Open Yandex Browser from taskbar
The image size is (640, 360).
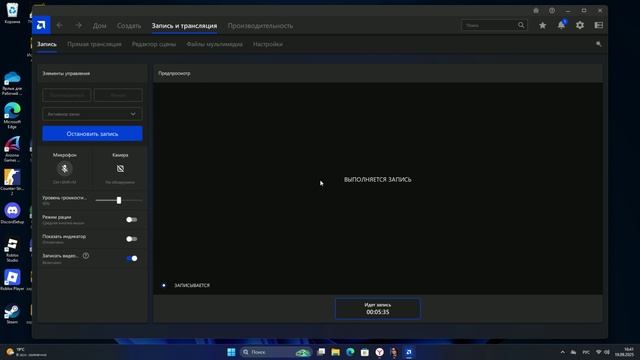point(380,352)
